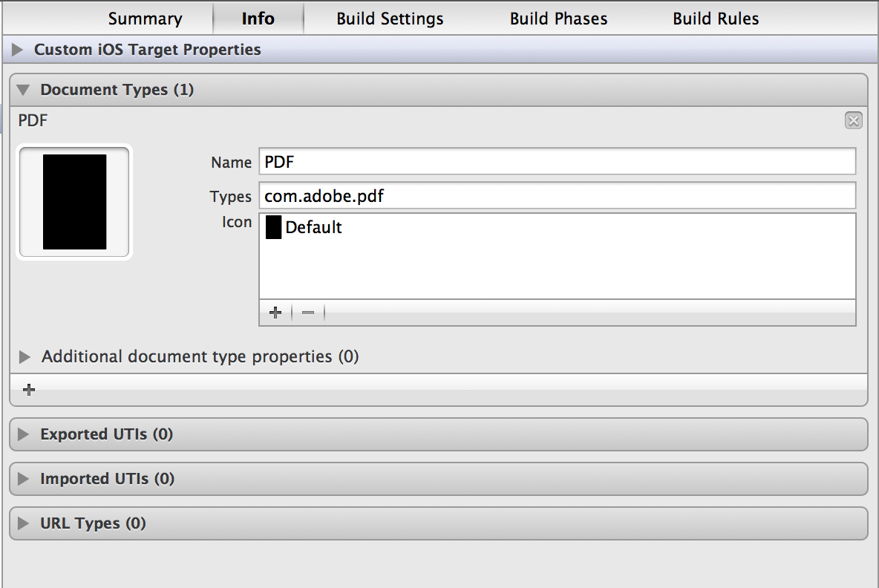879x588 pixels.
Task: Go to the Build Phases tab
Action: (x=558, y=19)
